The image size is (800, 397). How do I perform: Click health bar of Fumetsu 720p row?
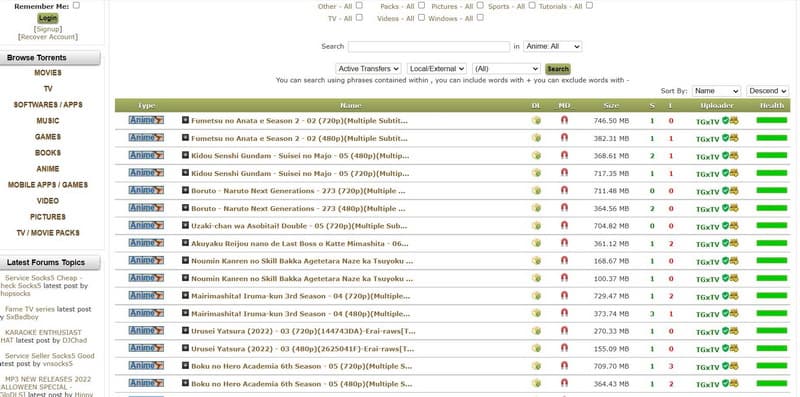pyautogui.click(x=771, y=120)
